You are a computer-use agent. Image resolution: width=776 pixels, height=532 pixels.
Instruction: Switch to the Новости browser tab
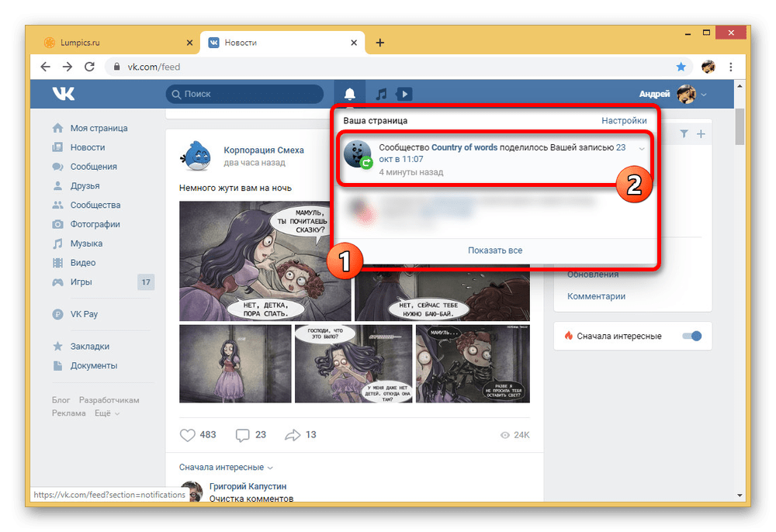pos(282,43)
